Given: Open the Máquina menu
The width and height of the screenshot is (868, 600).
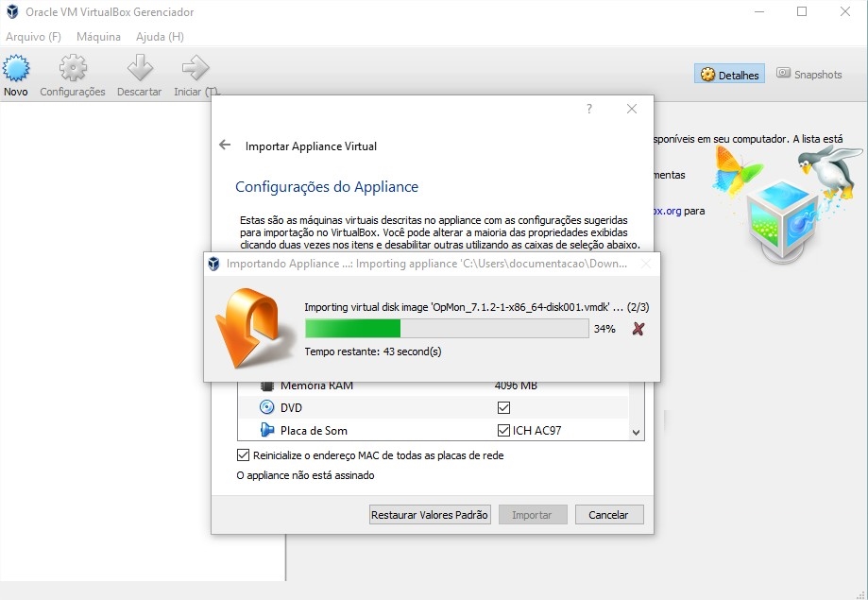Looking at the screenshot, I should pyautogui.click(x=98, y=37).
